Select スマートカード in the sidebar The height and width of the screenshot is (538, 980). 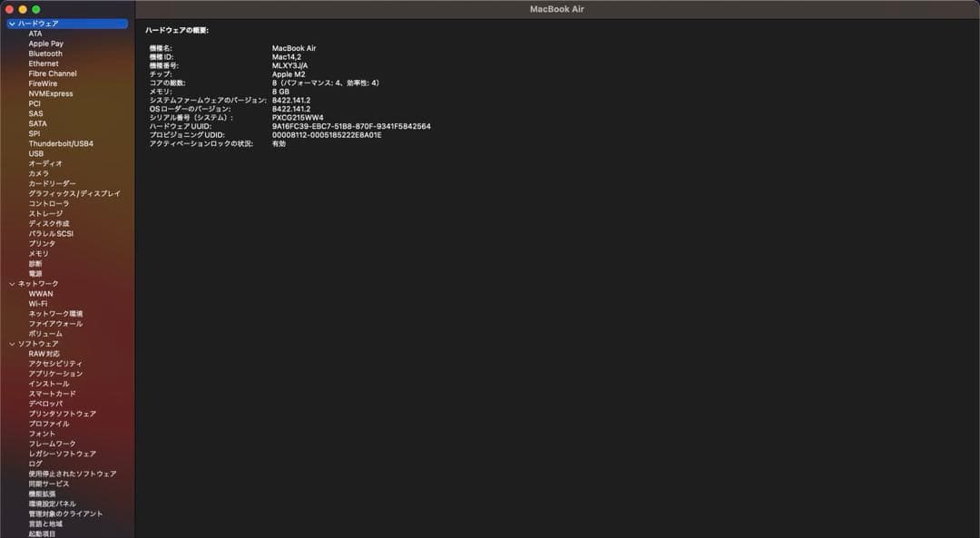[52, 394]
